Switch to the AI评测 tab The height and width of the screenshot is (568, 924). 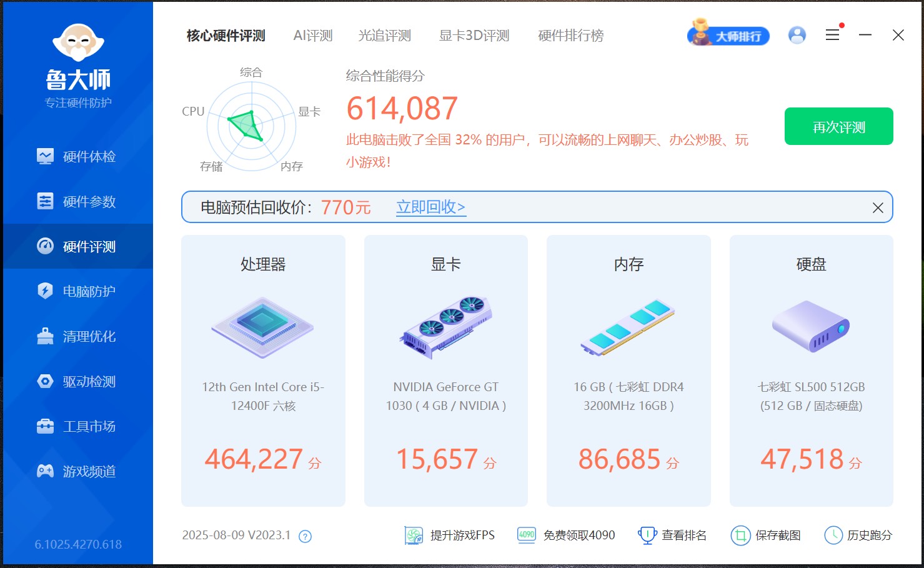click(313, 36)
